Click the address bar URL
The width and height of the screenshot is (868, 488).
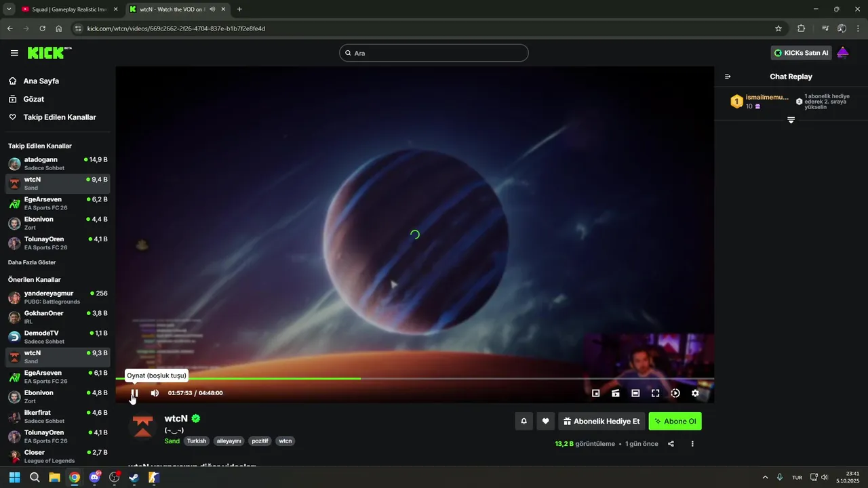176,28
